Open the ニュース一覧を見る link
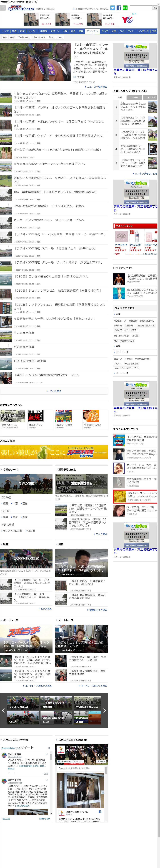The width and height of the screenshot is (160, 868). pyautogui.click(x=96, y=87)
